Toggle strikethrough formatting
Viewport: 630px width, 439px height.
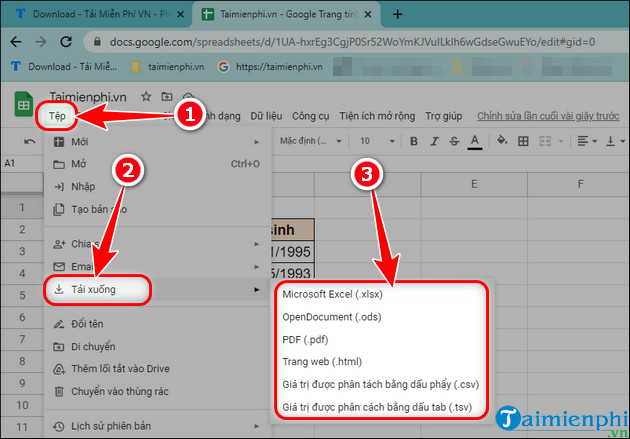coord(454,141)
